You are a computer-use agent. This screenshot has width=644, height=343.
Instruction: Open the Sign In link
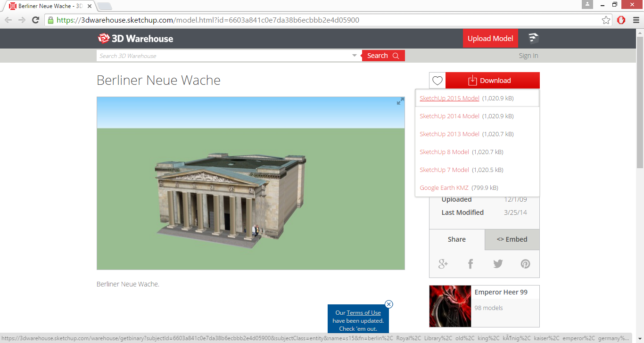(528, 56)
